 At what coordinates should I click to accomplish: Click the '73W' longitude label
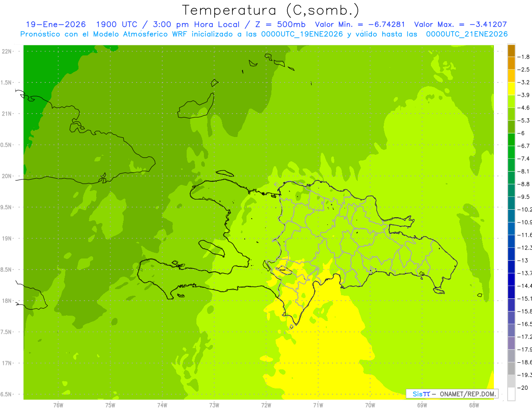tap(214, 405)
